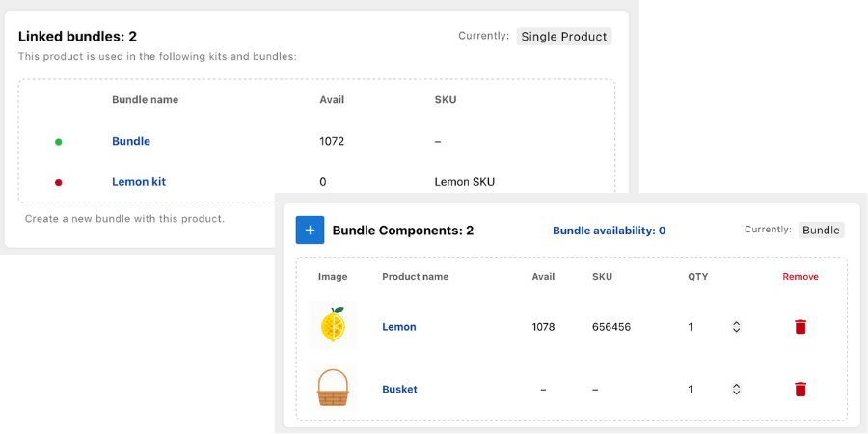
Task: Open the Bundle link in linked bundles
Action: [x=131, y=141]
